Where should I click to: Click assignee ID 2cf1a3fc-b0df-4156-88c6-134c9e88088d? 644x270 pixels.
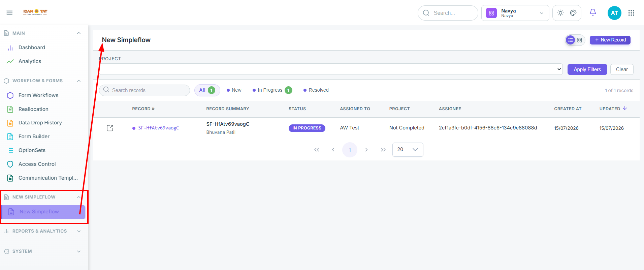(488, 128)
